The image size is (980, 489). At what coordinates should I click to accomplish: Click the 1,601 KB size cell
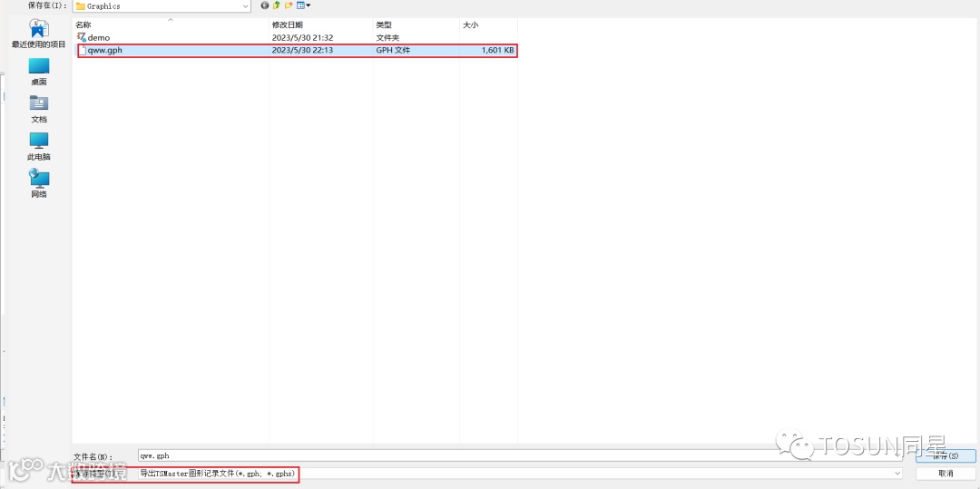(x=497, y=51)
